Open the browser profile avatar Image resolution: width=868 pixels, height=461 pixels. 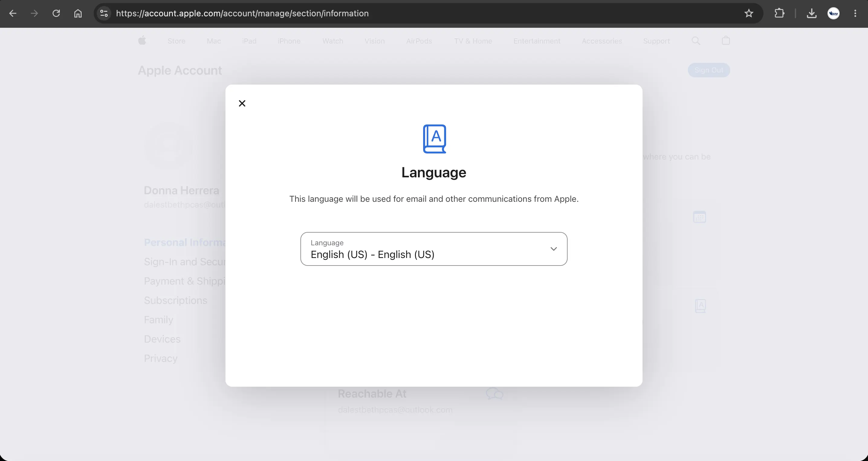[x=834, y=14]
